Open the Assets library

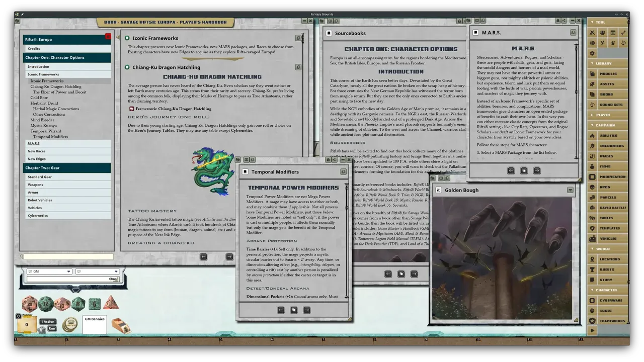(x=607, y=84)
